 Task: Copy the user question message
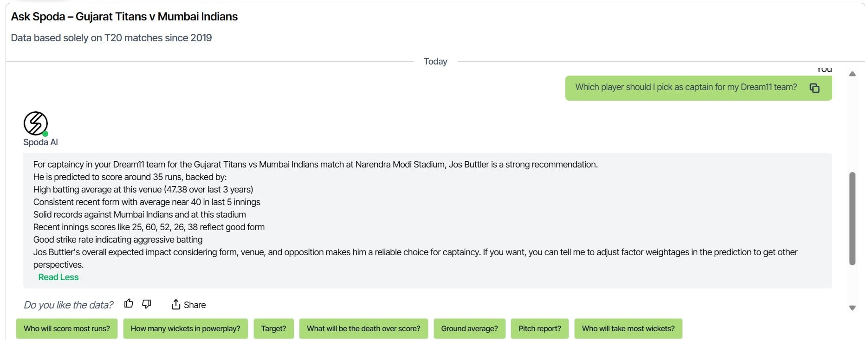(815, 88)
